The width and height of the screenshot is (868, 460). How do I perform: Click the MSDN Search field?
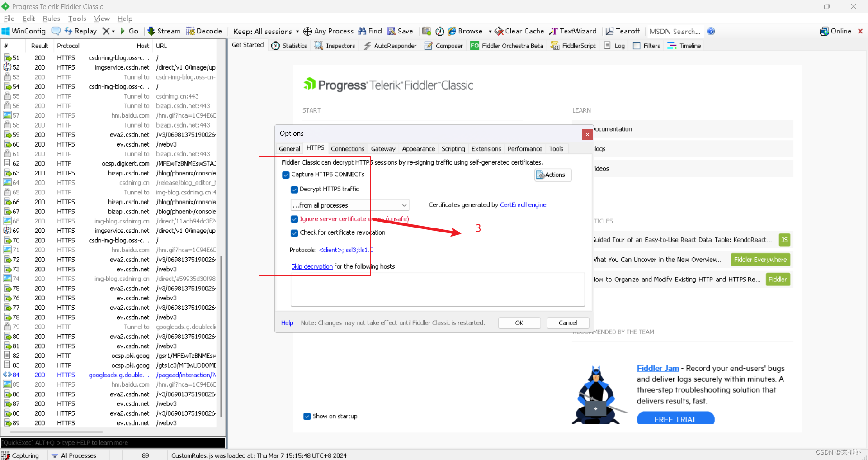click(675, 31)
